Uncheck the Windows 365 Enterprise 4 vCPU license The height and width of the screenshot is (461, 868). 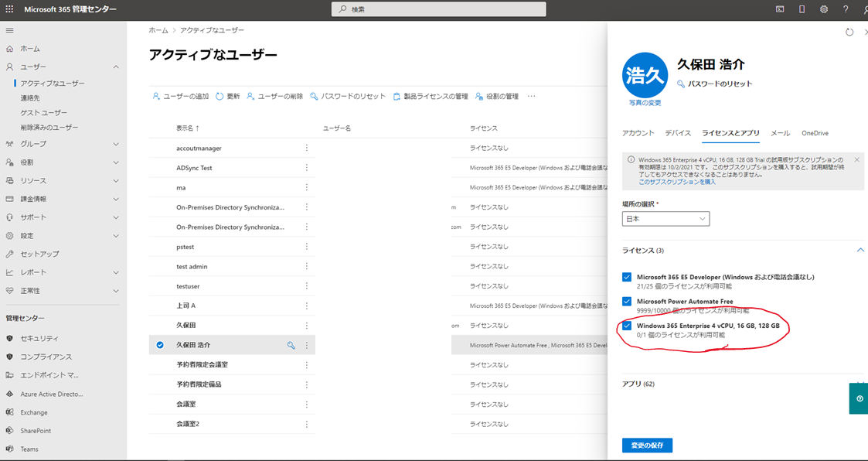[627, 326]
